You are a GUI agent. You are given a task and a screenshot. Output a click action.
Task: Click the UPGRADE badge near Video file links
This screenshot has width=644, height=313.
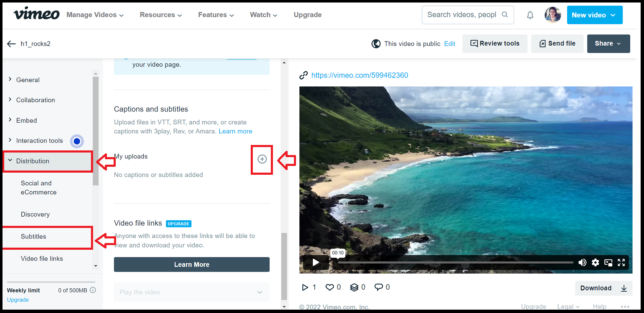179,224
